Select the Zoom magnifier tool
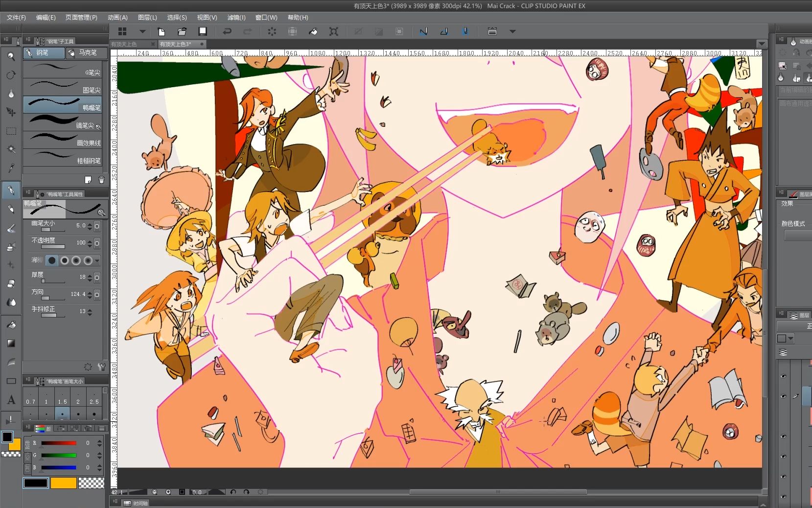Image resolution: width=812 pixels, height=508 pixels. pyautogui.click(x=11, y=56)
